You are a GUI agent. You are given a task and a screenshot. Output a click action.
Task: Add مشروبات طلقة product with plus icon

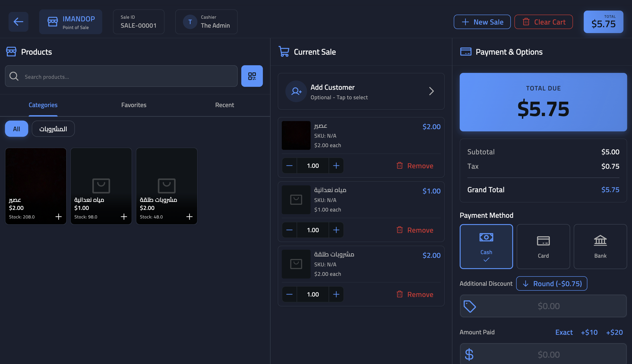point(189,216)
